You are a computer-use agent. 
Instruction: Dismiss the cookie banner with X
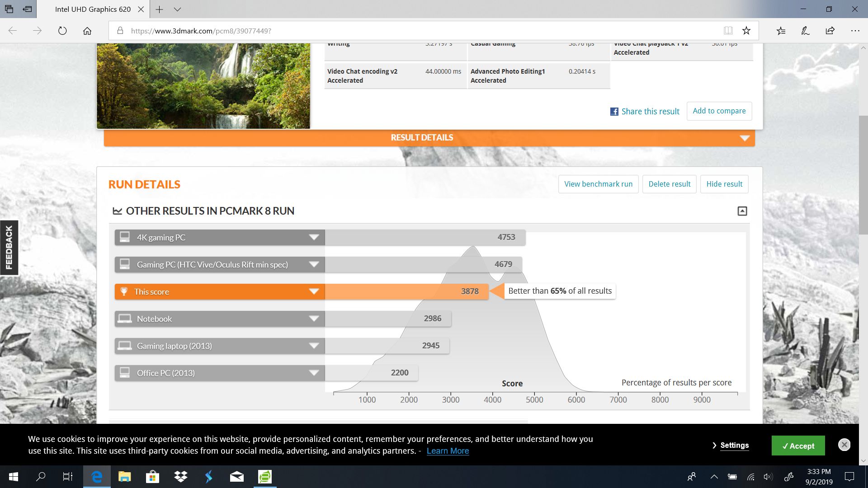pyautogui.click(x=844, y=445)
